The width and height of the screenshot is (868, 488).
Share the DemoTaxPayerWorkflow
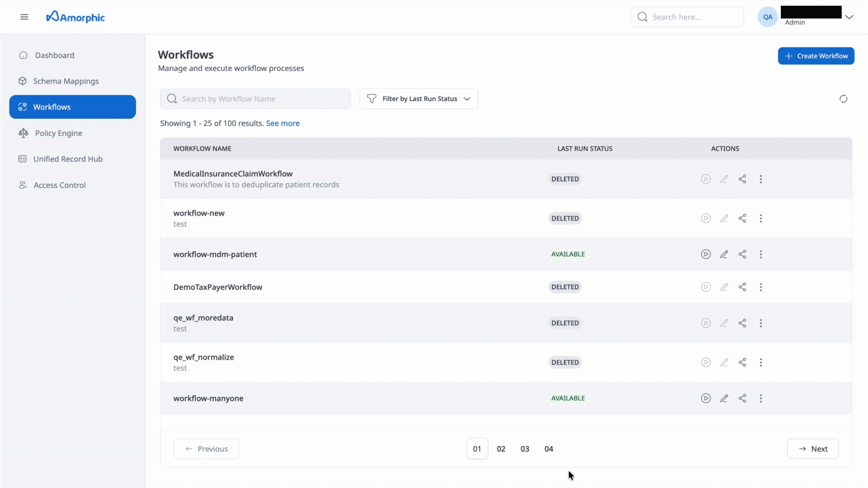(743, 287)
